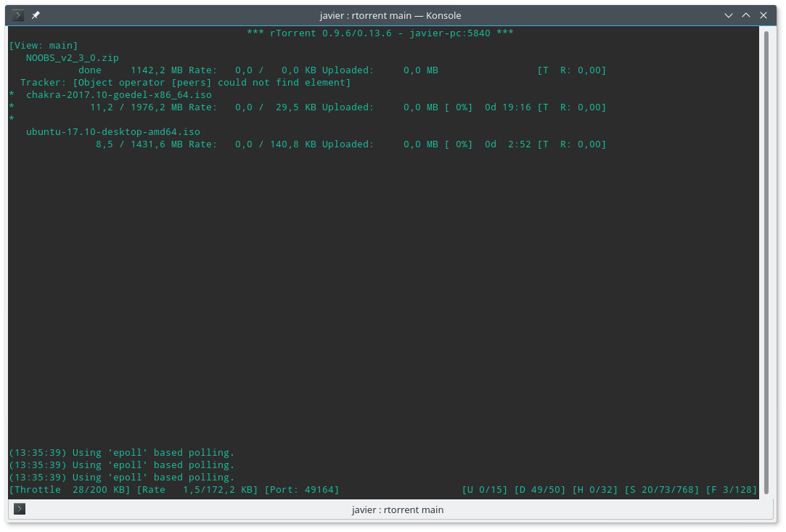786x532 pixels.
Task: Click the '[Rate 1,5/172,2 KB]' status entry
Action: pos(197,490)
